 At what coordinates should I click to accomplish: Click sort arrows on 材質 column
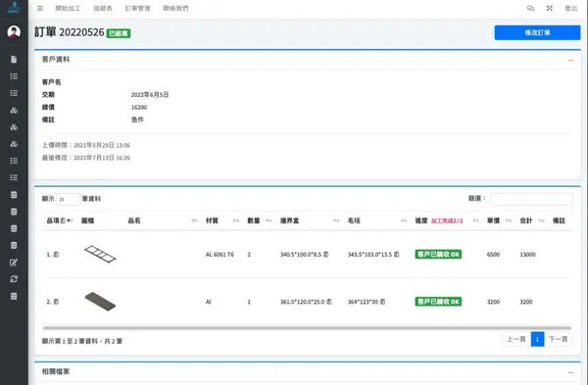[236, 220]
